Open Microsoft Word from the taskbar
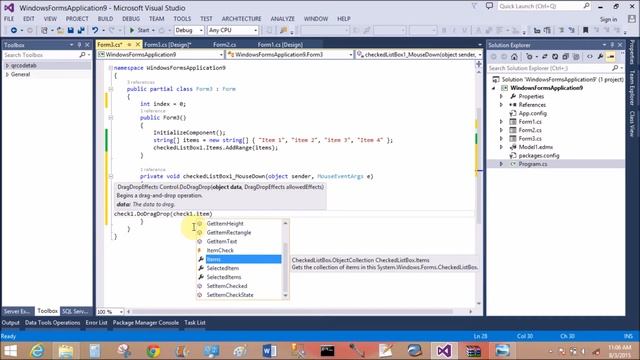Screen dimensions: 640x360 (x=269, y=351)
